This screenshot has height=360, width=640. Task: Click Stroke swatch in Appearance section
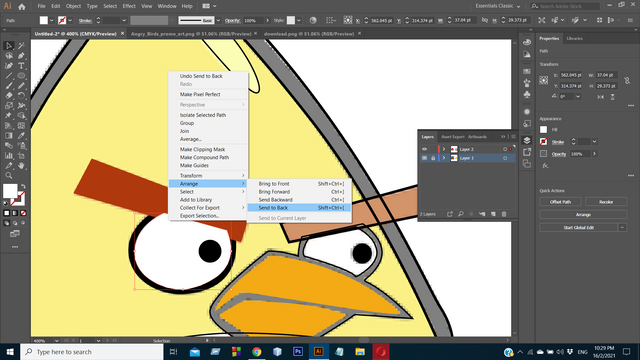coord(543,142)
